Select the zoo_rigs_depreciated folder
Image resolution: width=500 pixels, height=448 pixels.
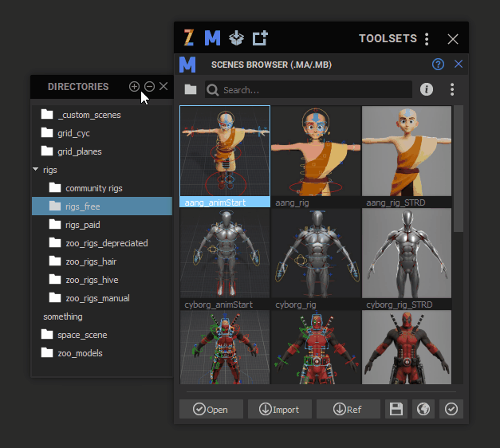[102, 243]
